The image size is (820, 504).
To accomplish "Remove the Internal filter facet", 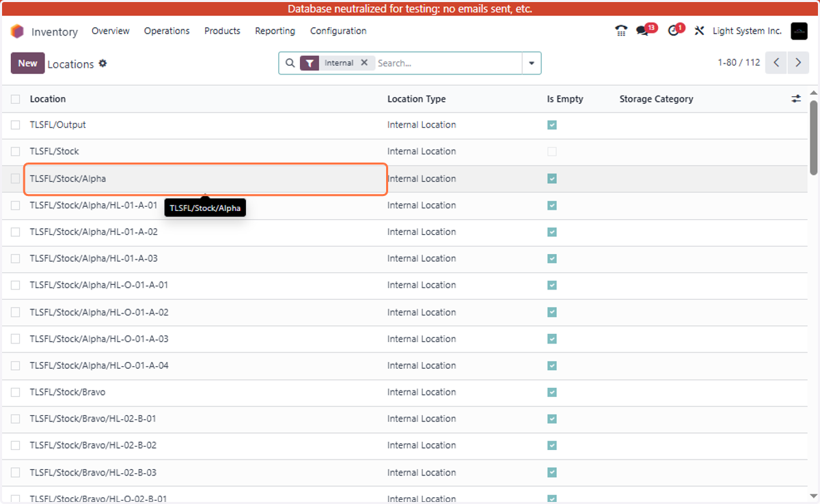I will click(364, 63).
